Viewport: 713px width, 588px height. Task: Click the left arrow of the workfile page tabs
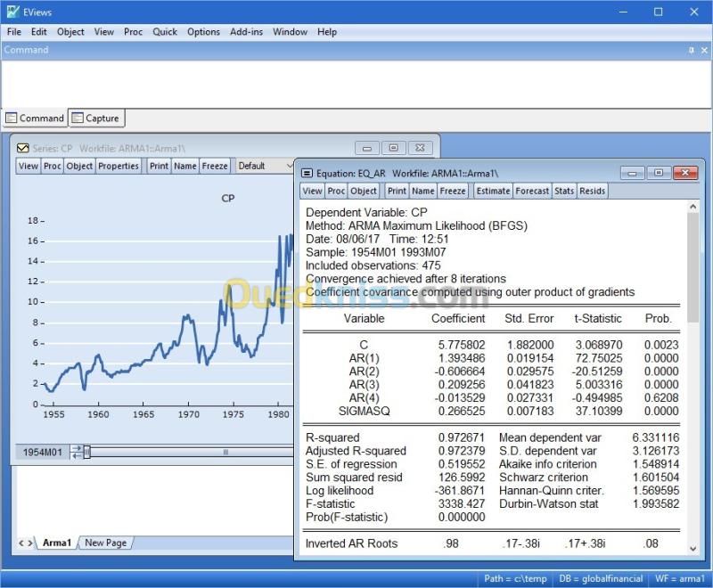tap(20, 543)
